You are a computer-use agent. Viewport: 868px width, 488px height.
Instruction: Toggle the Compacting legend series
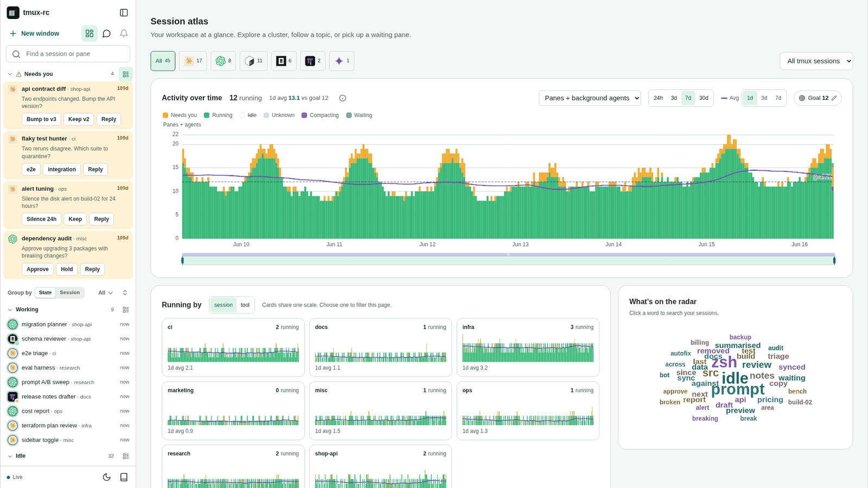(x=320, y=115)
